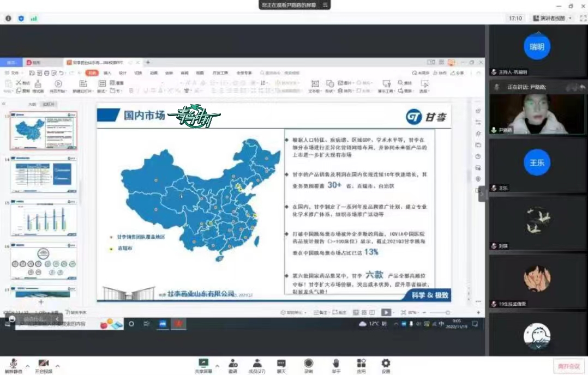Turn on video camera
The height and width of the screenshot is (375, 588).
44,364
